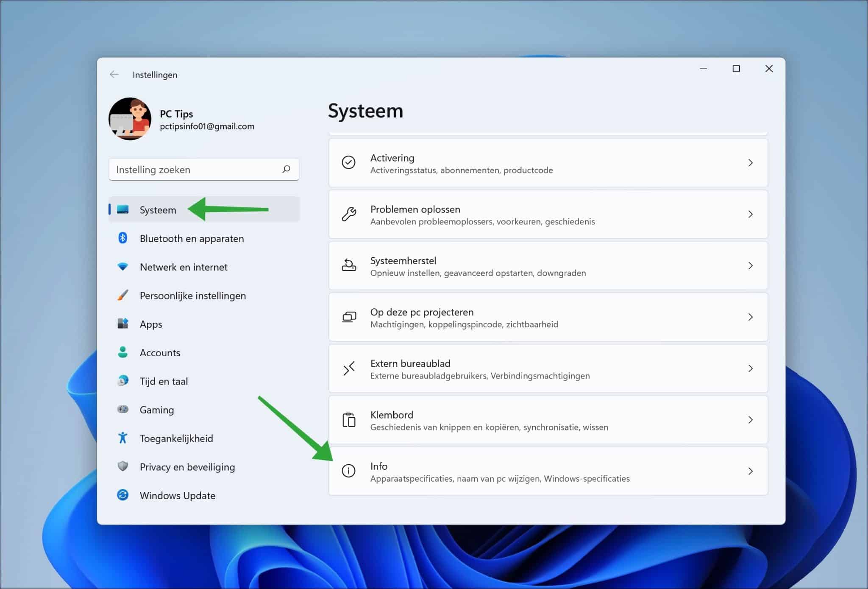Click the Apps icon in the sidebar
868x589 pixels.
coord(123,324)
